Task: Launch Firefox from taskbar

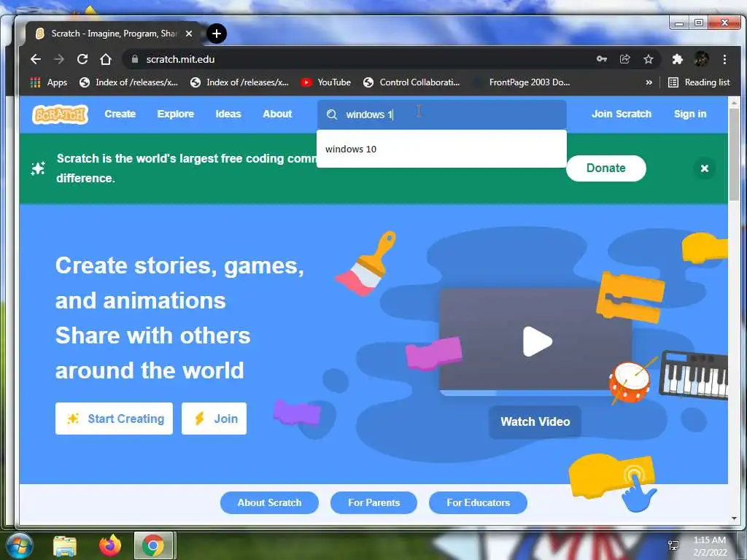Action: [x=110, y=545]
